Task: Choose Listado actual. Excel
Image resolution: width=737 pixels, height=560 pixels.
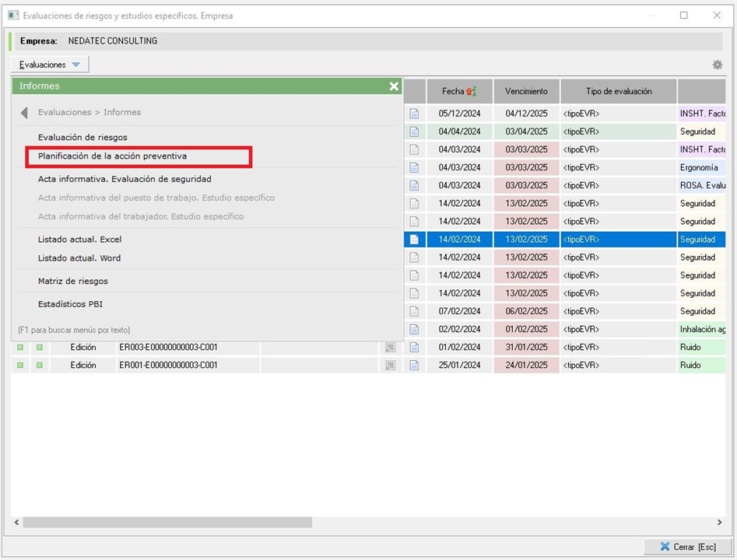Action: [79, 240]
